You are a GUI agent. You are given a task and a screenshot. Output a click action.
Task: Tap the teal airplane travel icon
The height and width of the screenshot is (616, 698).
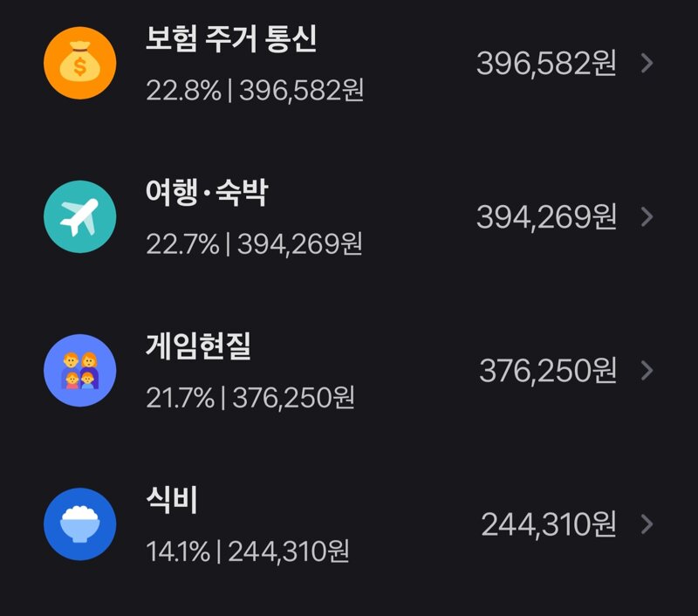(80, 216)
